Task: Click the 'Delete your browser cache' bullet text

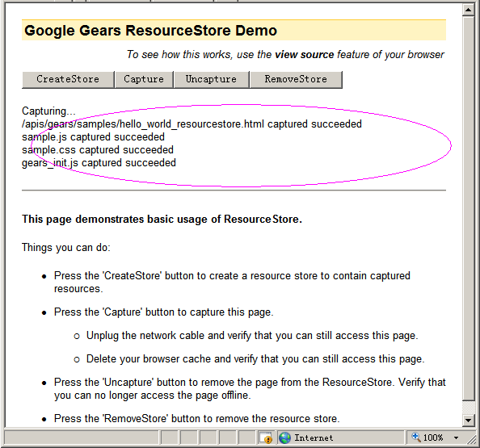Action: coord(255,358)
